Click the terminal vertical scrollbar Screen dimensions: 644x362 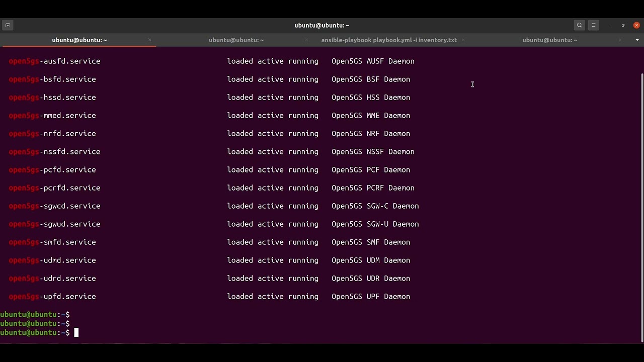[x=641, y=207]
